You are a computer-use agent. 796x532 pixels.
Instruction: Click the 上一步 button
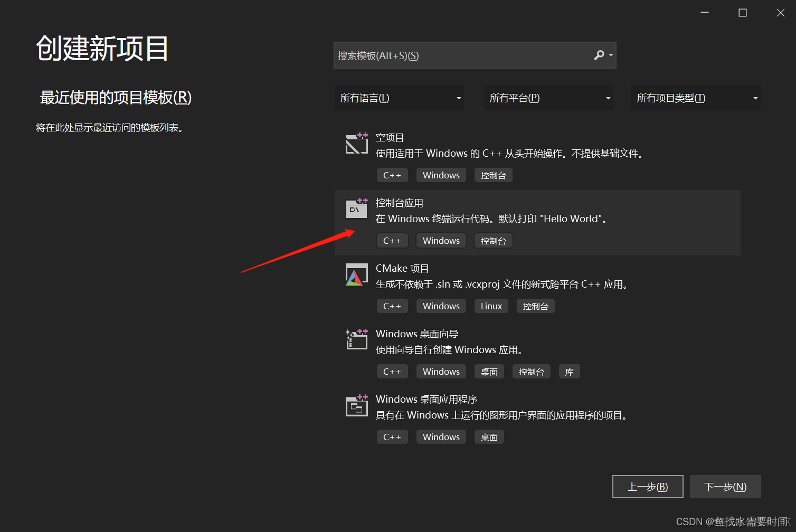click(x=648, y=486)
